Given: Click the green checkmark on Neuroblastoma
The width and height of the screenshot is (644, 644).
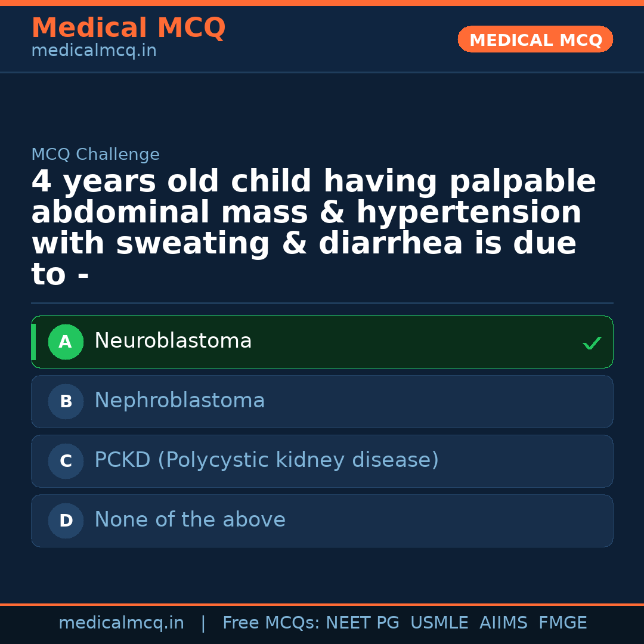Looking at the screenshot, I should [592, 343].
